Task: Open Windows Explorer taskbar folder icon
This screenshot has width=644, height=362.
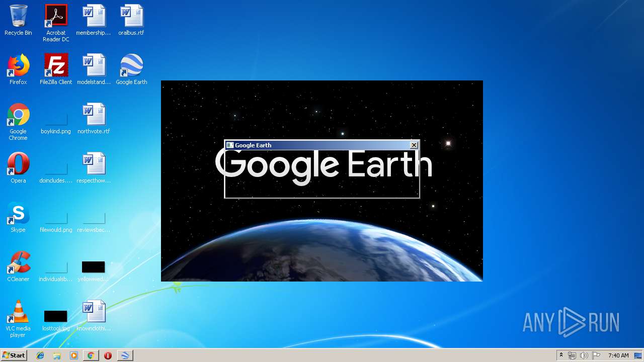Action: point(57,355)
